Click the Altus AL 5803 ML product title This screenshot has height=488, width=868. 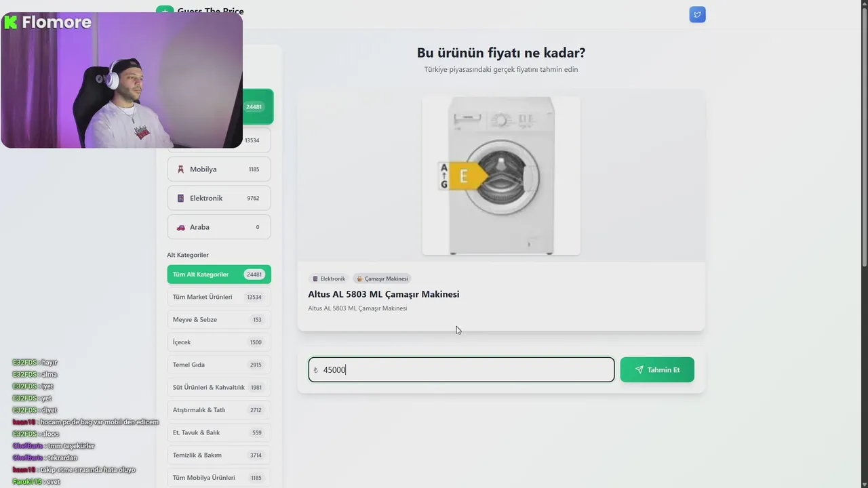pyautogui.click(x=384, y=294)
